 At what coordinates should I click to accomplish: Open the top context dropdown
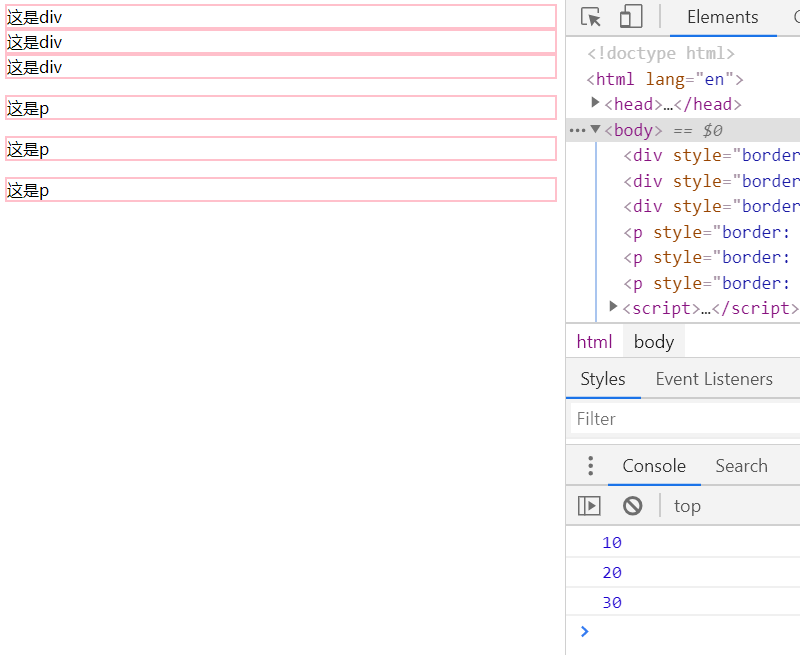(x=687, y=506)
